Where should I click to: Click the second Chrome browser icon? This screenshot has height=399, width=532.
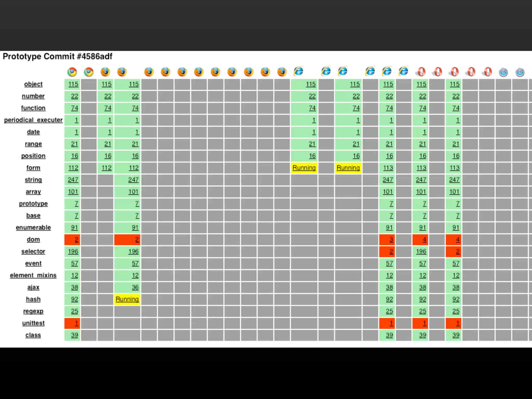point(89,72)
